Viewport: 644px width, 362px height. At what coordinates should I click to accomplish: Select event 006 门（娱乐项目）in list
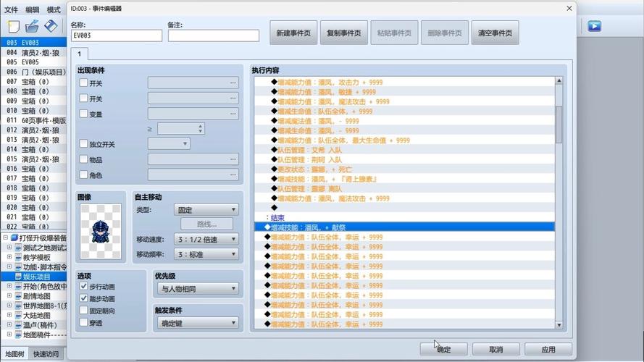coord(33,72)
